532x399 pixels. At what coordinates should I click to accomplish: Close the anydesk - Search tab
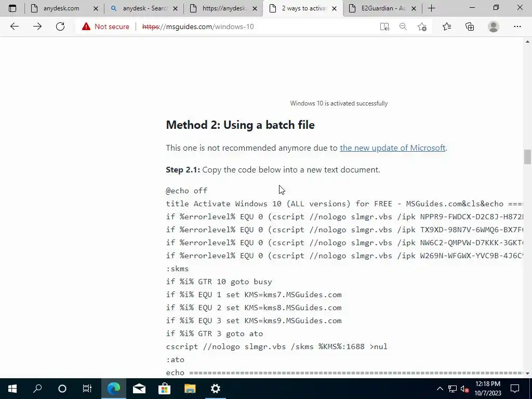coord(175,8)
